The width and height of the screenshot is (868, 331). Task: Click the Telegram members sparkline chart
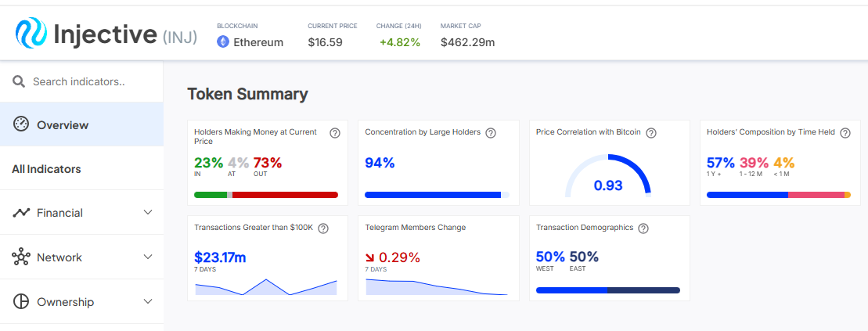click(x=437, y=286)
